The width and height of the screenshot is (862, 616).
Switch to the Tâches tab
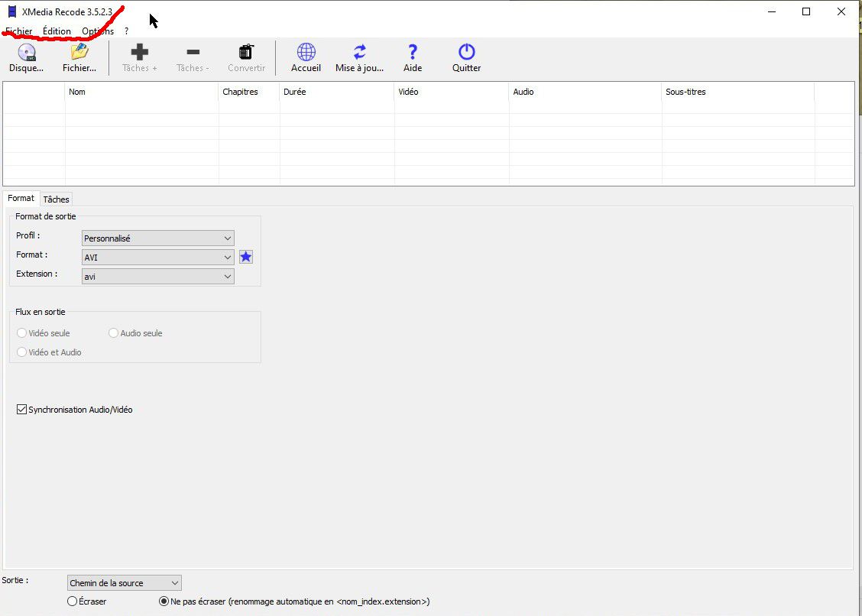click(56, 199)
